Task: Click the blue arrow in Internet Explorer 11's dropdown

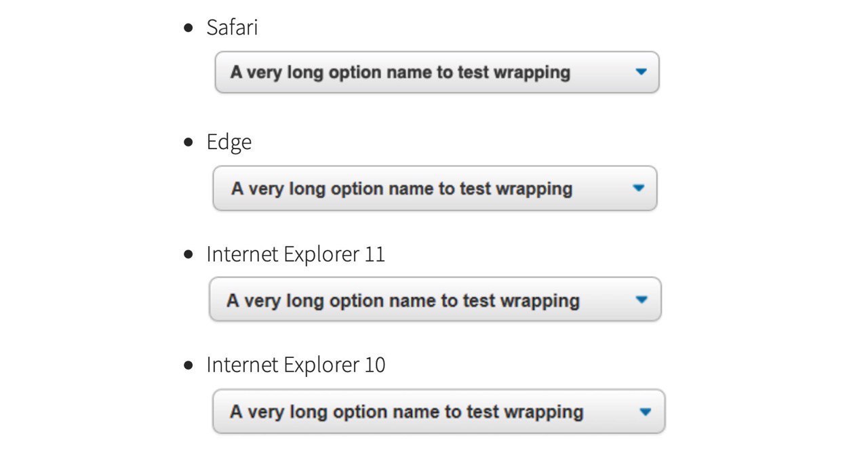Action: coord(642,300)
